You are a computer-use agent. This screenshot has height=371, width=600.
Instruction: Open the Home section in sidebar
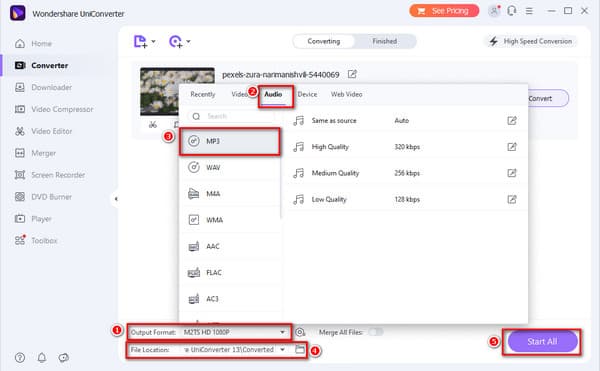click(33, 44)
